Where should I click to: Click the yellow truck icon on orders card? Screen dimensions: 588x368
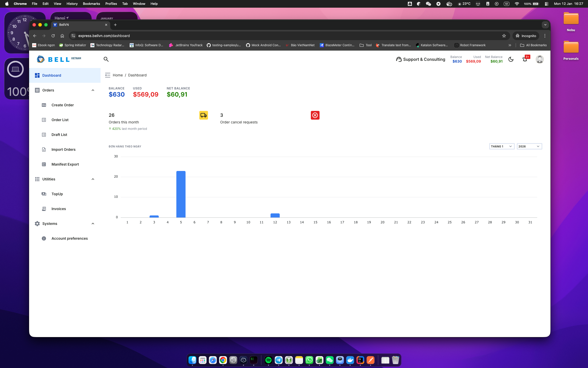click(x=203, y=115)
